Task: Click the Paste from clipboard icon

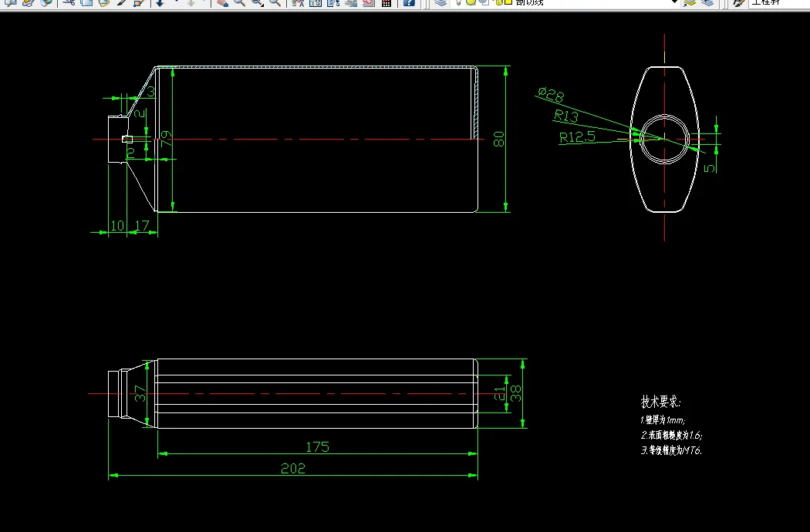Action: [x=103, y=2]
